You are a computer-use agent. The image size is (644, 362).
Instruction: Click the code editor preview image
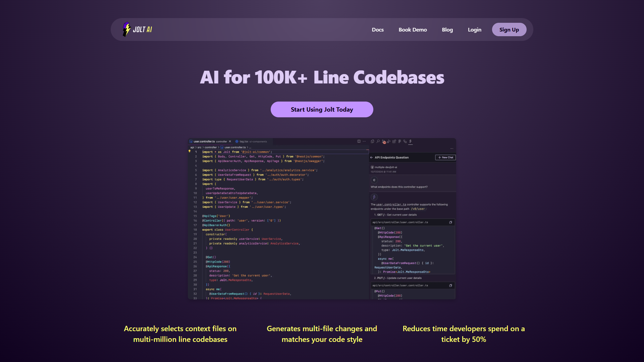(x=322, y=219)
